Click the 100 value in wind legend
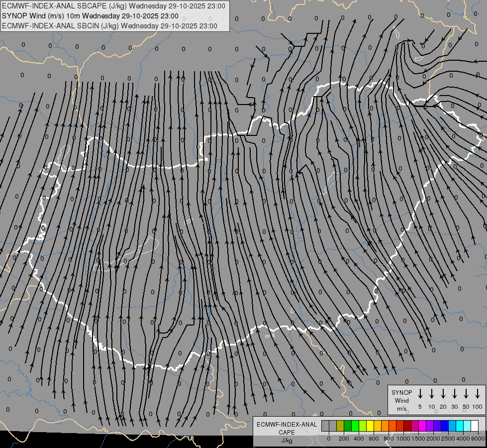This screenshot has height=448, width=487. point(478,407)
